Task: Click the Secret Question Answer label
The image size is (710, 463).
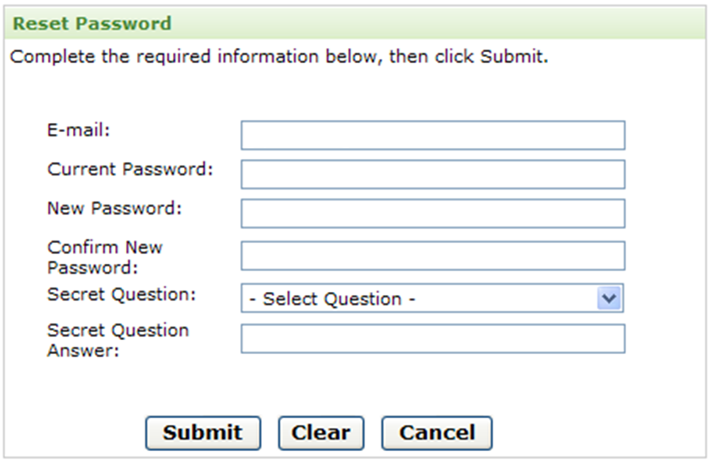Action: point(117,340)
